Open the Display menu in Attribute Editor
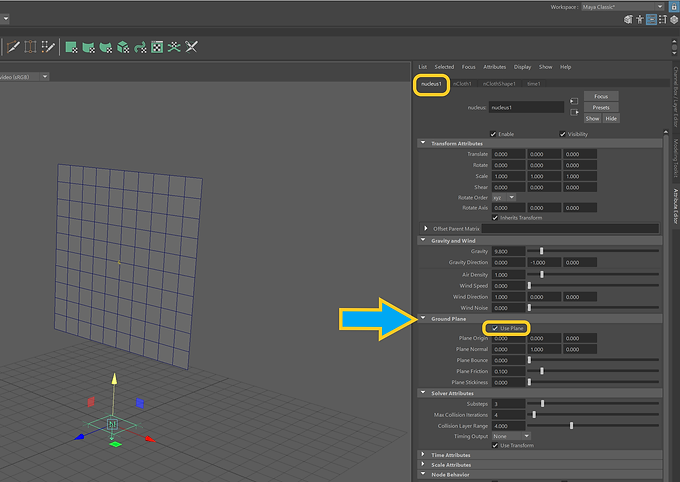The height and width of the screenshot is (482, 680). pos(522,67)
